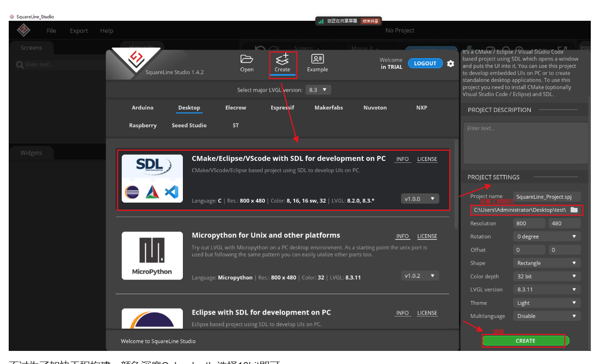This screenshot has height=364, width=600.
Task: Click the Project Description text area
Action: coord(526,143)
